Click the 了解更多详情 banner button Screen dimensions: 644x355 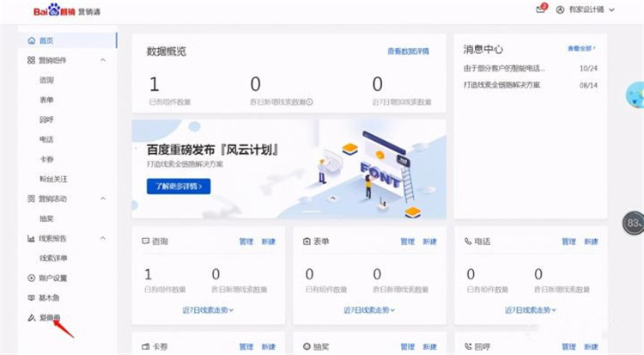[x=179, y=186]
